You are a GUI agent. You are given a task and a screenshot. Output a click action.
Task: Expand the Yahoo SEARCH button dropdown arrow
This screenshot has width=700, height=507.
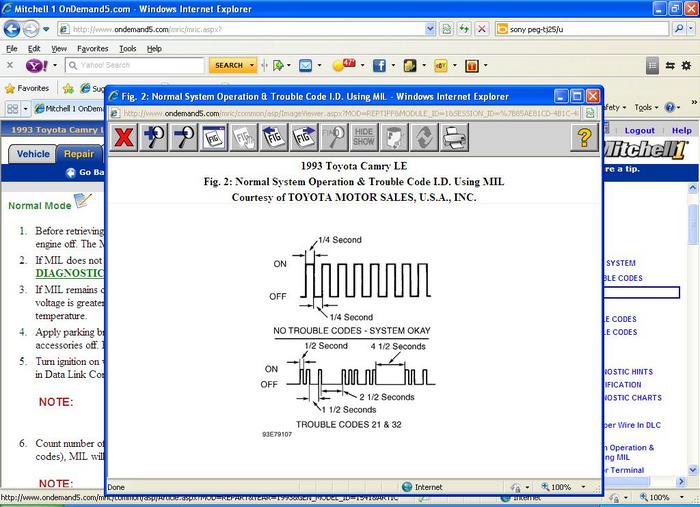click(x=252, y=66)
